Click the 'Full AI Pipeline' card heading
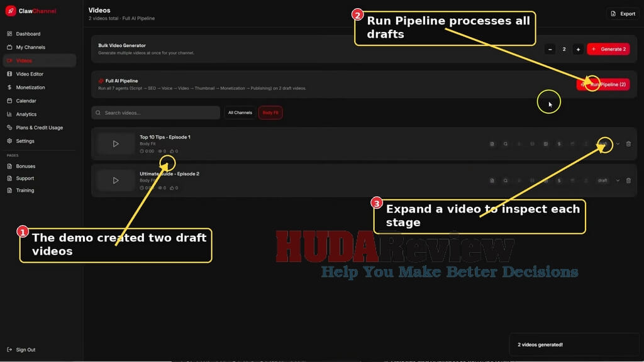 [x=121, y=81]
